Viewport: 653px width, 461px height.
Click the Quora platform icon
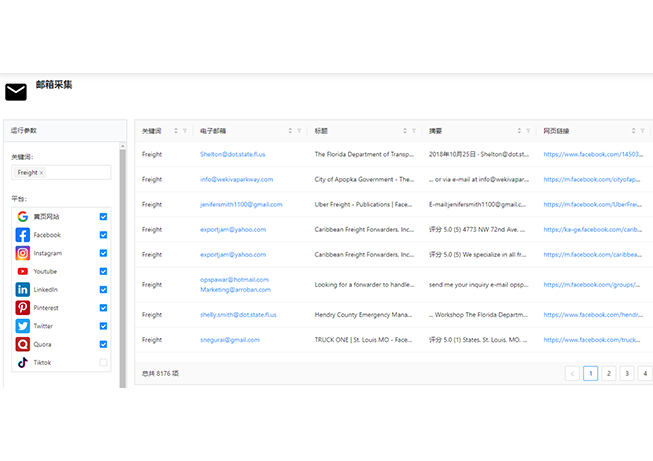pyautogui.click(x=22, y=344)
